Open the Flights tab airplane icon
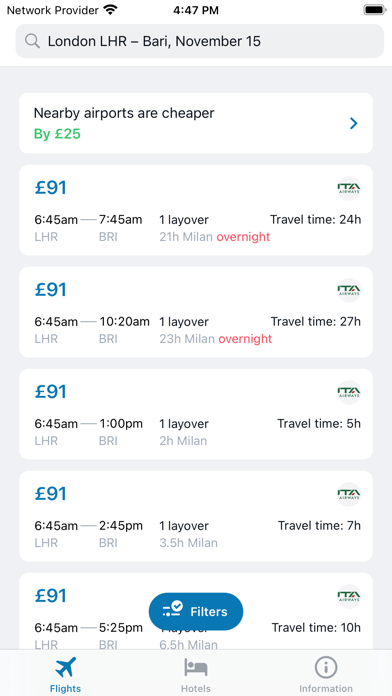Image resolution: width=392 pixels, height=696 pixels. tap(65, 667)
